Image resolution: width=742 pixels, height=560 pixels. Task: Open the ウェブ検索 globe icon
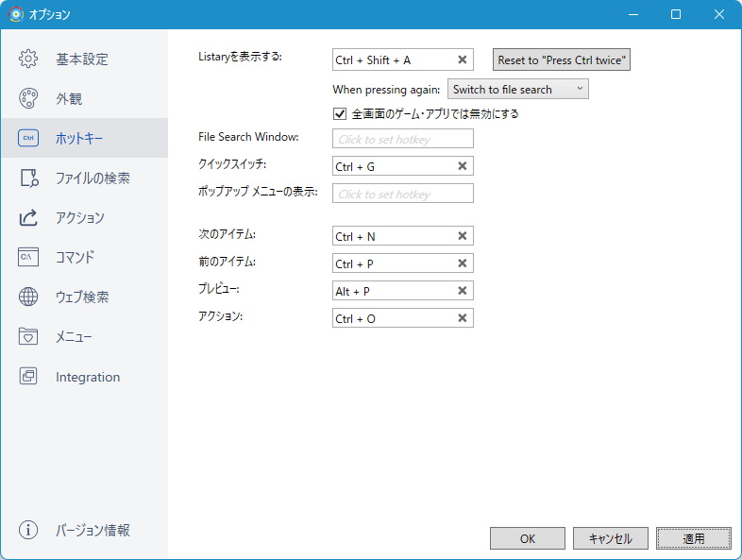28,297
